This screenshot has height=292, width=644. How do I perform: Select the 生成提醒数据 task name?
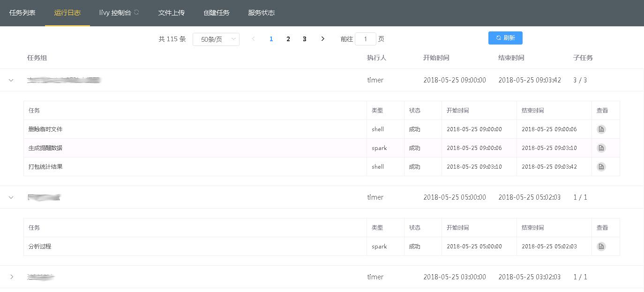(45, 148)
